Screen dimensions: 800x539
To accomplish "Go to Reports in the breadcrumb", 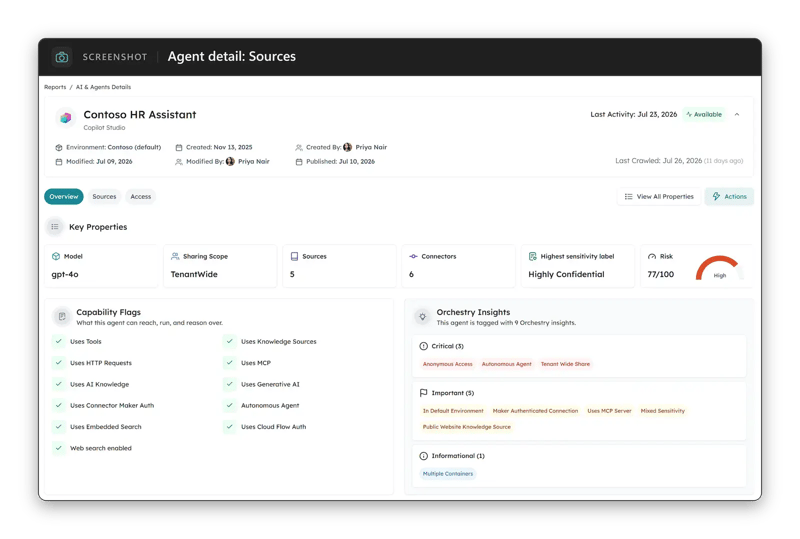I will (55, 87).
